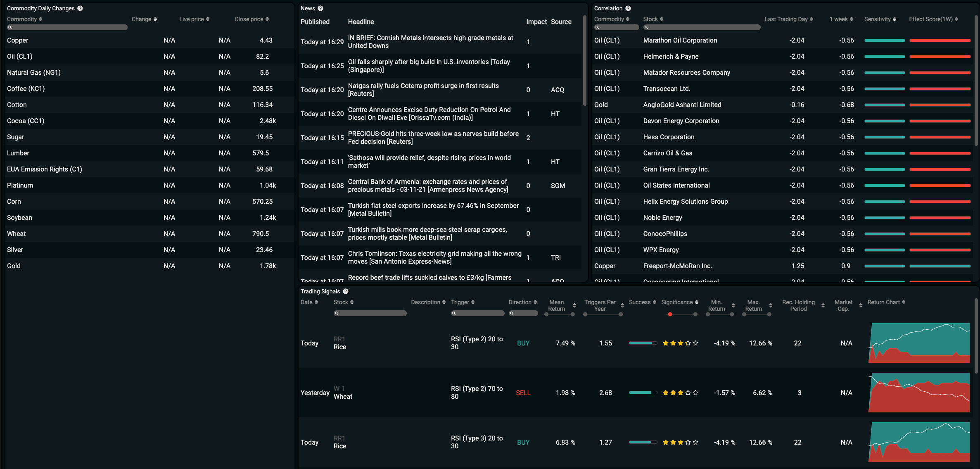Open the Commodity Daily Changes help icon
980x469 pixels.
pyautogui.click(x=80, y=8)
